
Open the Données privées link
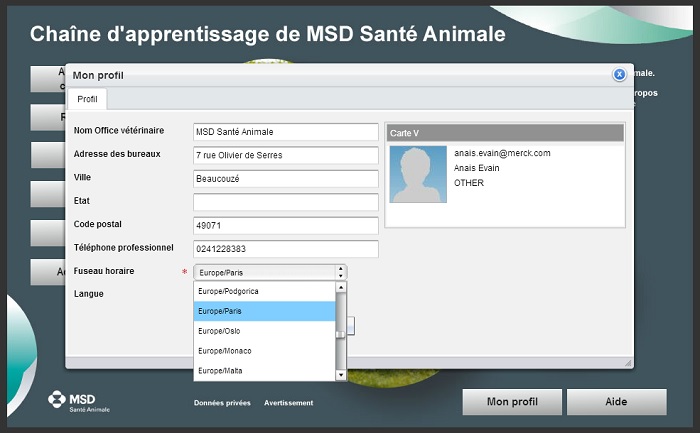click(222, 403)
